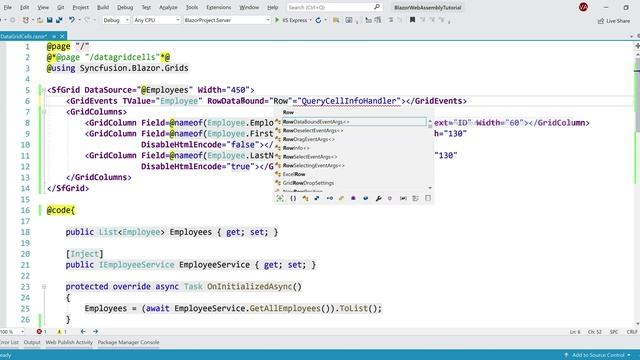
Task: Click the Redo arrow icon
Action: [87, 20]
